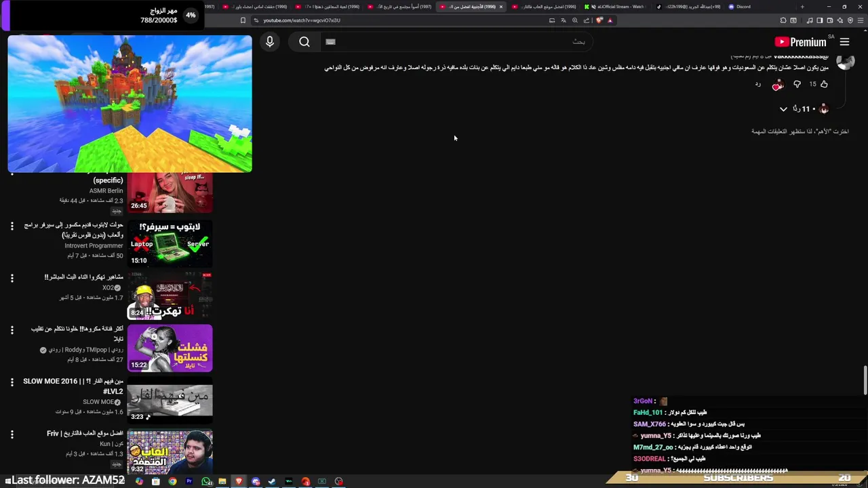Open the Introvert Programmer channel link
Screen dimensions: 868x488
[x=94, y=245]
